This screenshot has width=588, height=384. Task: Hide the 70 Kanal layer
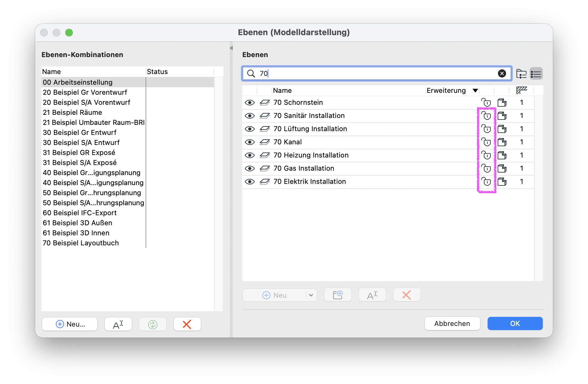click(250, 142)
